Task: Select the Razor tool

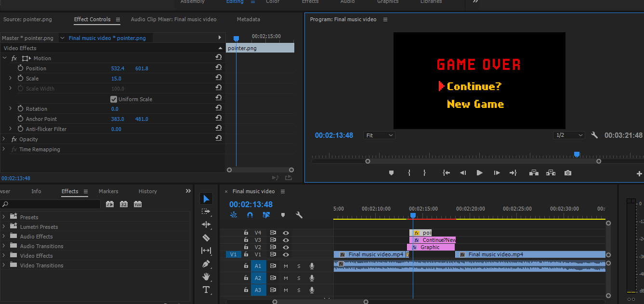Action: pyautogui.click(x=206, y=238)
